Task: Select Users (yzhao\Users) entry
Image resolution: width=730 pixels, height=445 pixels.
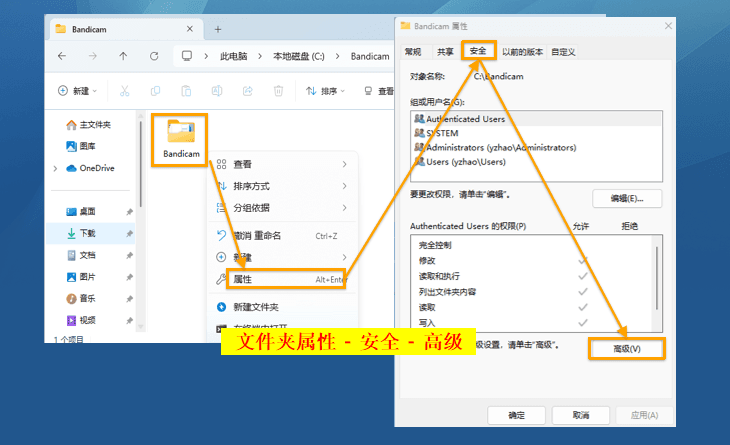Action: [536, 162]
